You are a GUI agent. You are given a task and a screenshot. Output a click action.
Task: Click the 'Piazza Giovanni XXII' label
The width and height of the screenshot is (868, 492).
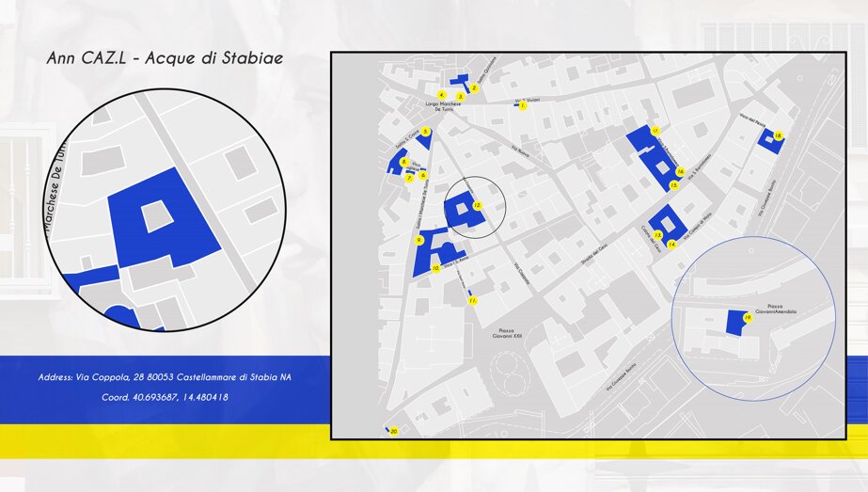(507, 333)
